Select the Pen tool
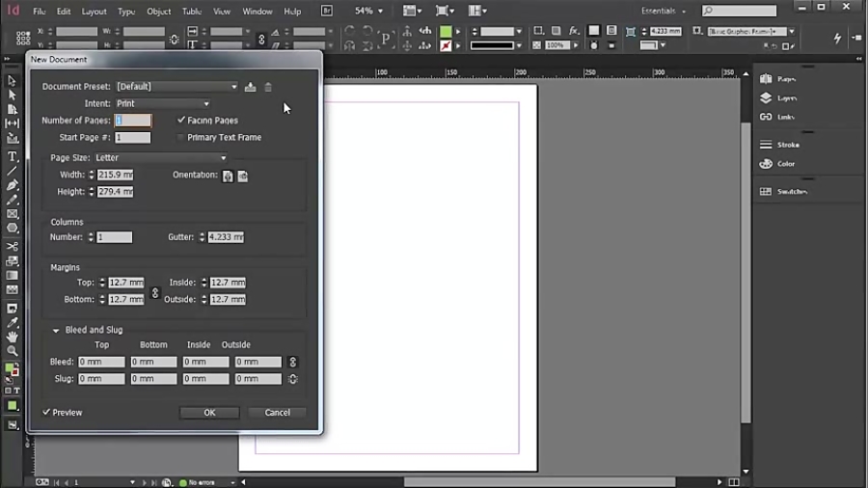 12,185
